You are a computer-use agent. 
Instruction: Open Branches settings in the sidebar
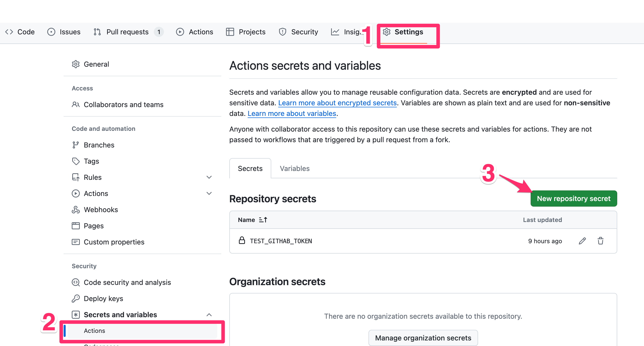click(99, 145)
